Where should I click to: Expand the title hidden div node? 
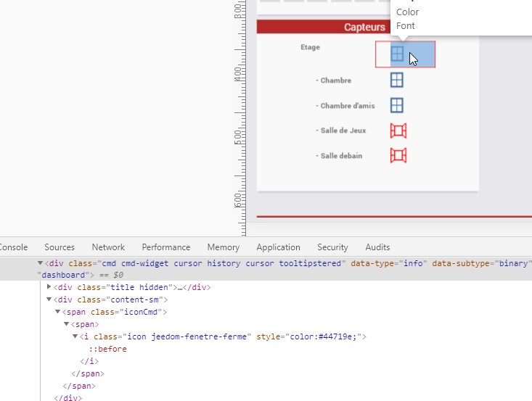pyautogui.click(x=49, y=287)
